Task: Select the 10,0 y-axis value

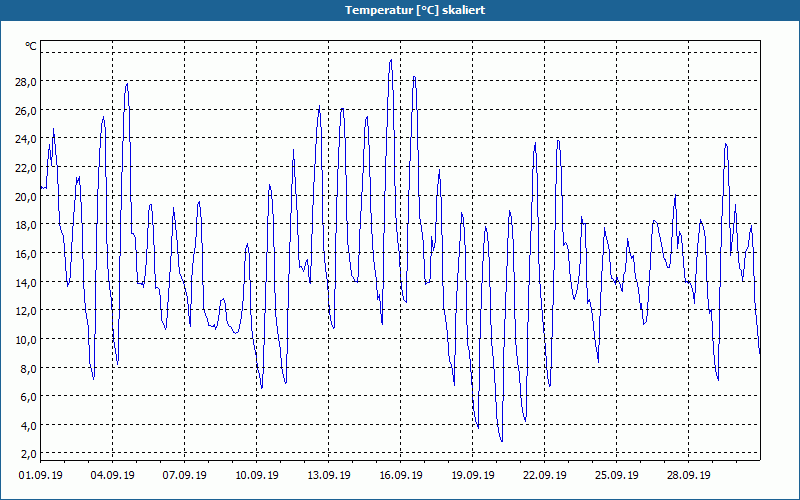Action: 26,340
